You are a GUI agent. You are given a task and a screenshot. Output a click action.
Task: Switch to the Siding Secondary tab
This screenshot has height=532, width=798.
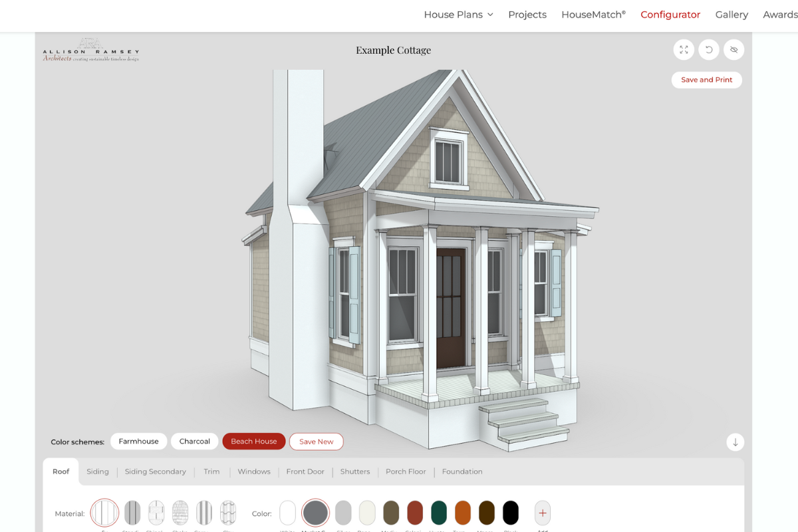point(156,471)
